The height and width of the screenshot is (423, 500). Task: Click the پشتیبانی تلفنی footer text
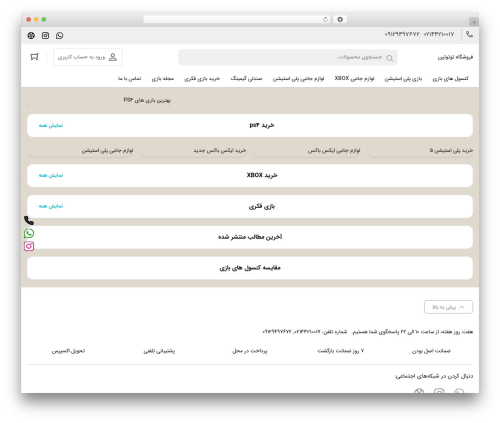click(x=159, y=351)
